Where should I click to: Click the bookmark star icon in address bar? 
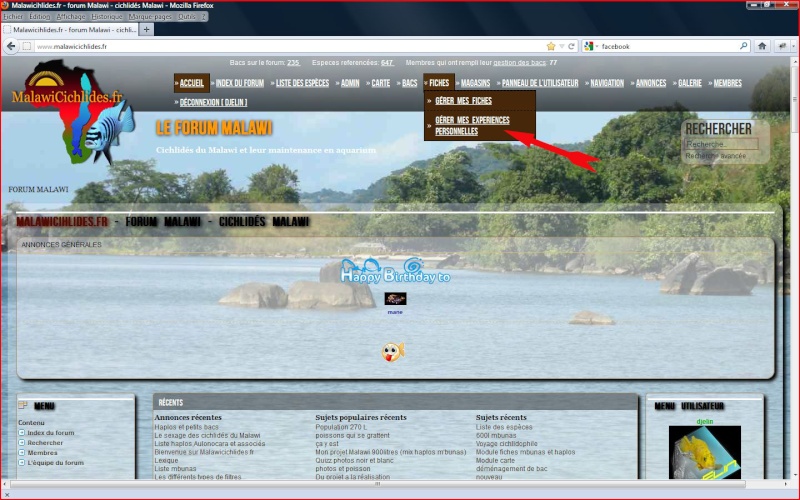(551, 46)
